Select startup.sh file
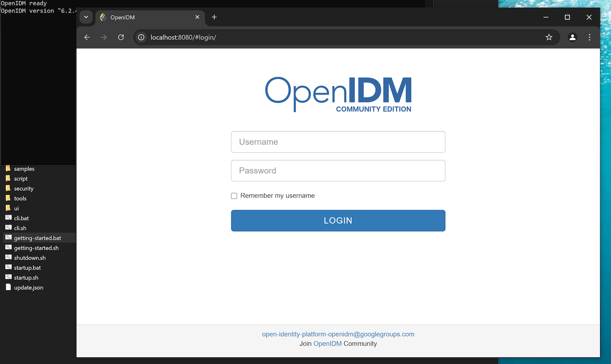 (x=26, y=278)
